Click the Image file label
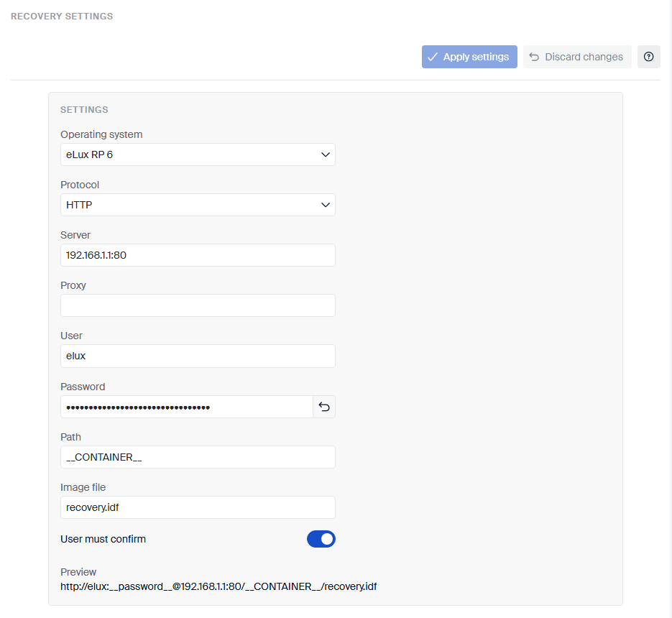This screenshot has width=672, height=618. 83,487
